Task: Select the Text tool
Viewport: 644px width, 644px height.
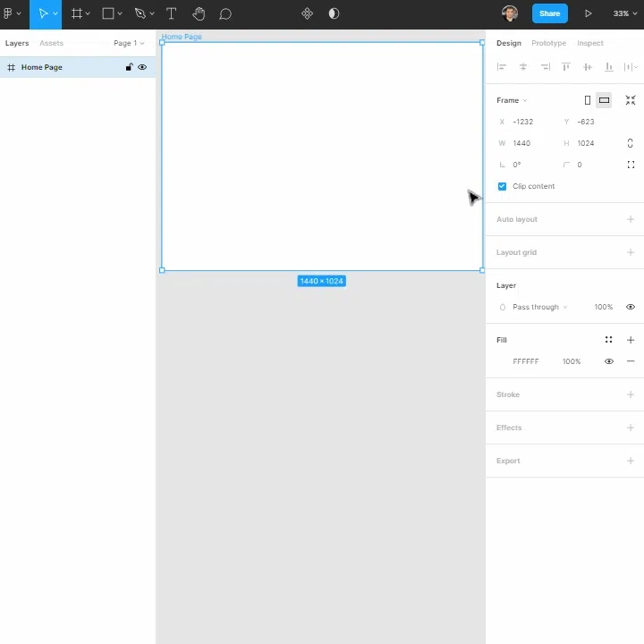Action: click(x=171, y=13)
